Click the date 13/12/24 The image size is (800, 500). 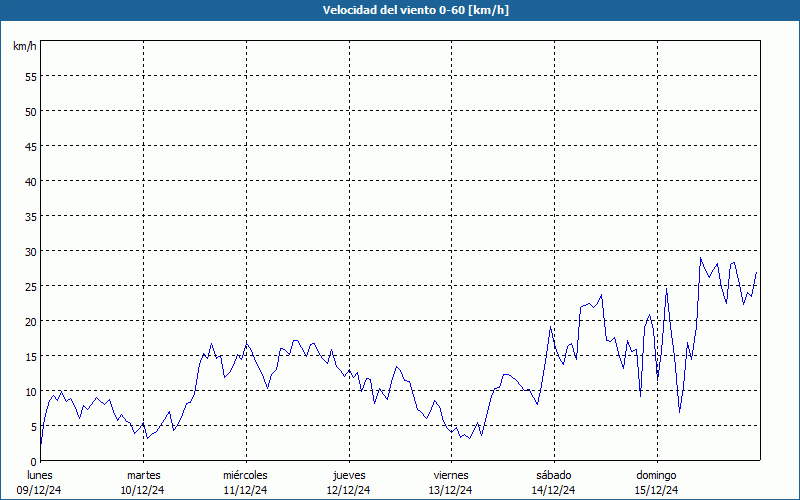tap(451, 490)
